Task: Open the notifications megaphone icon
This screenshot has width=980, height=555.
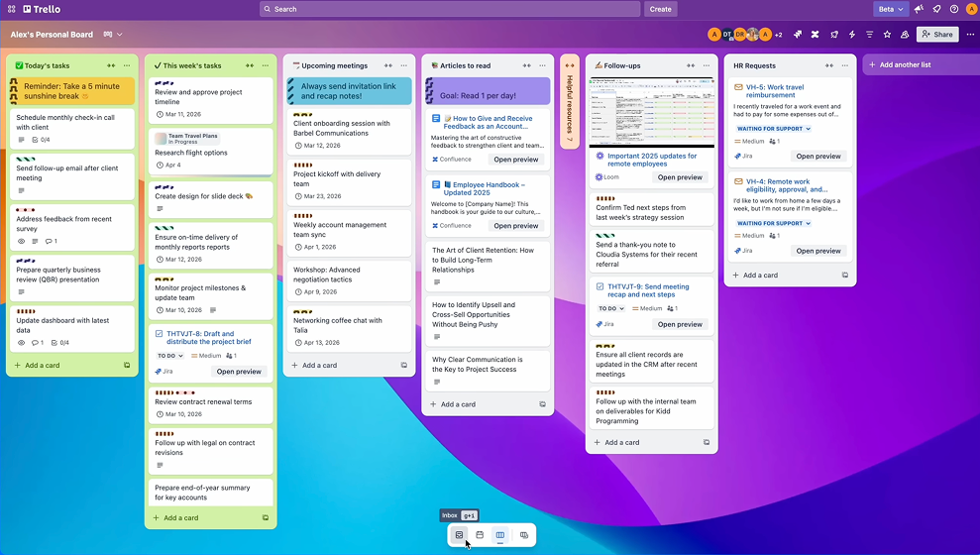Action: pos(919,9)
